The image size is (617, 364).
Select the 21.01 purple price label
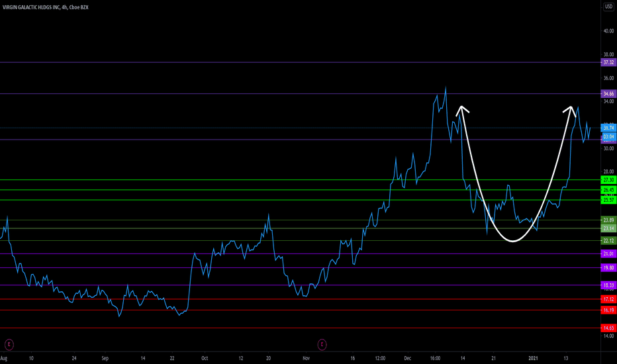coord(608,254)
